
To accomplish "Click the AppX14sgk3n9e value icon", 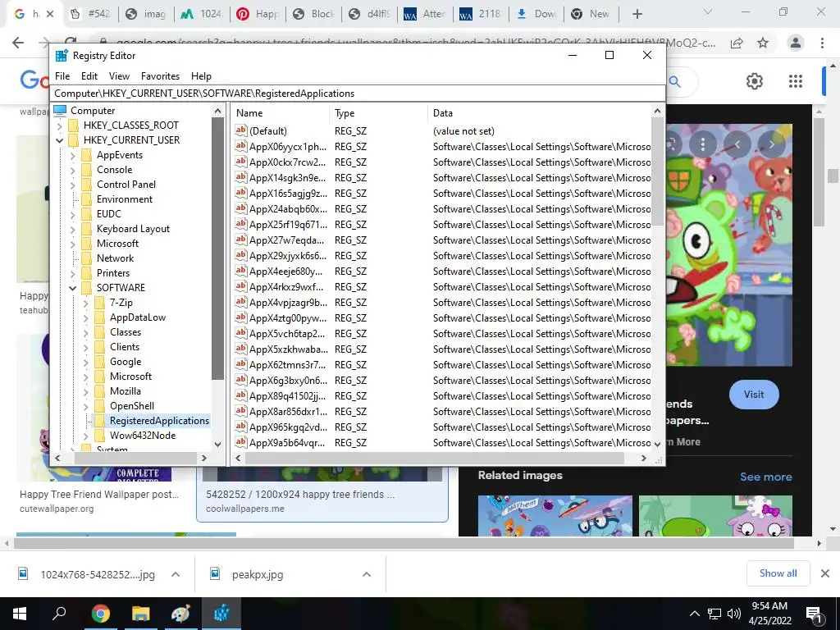I will (x=241, y=177).
